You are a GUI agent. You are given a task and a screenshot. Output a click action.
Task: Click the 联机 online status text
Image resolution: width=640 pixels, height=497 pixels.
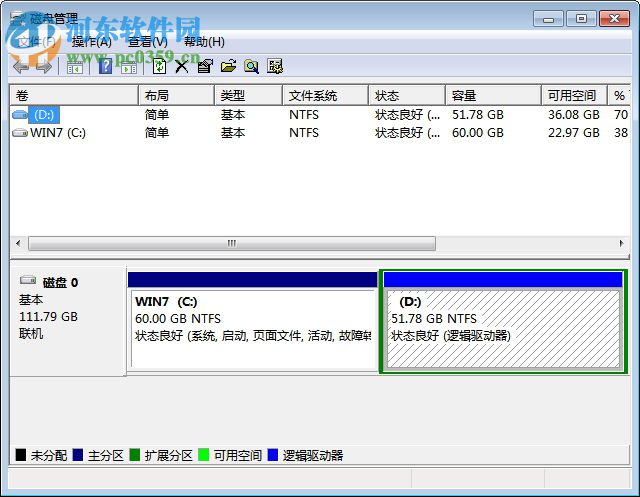(x=31, y=334)
